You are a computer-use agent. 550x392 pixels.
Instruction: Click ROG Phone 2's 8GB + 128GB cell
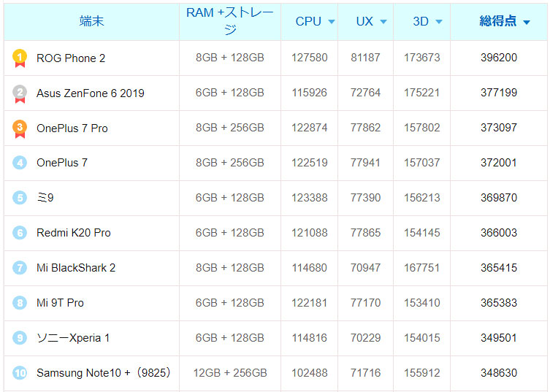pos(230,58)
